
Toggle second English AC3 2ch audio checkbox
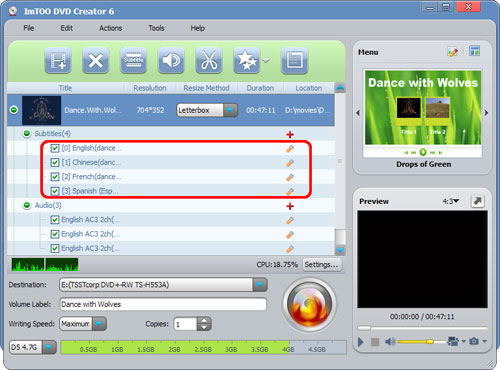coord(55,234)
